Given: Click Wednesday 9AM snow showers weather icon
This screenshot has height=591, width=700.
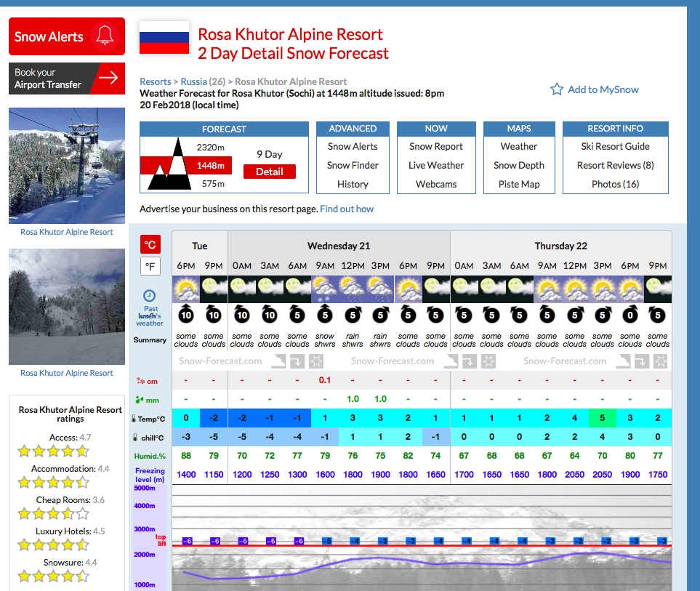Looking at the screenshot, I should coord(324,289).
